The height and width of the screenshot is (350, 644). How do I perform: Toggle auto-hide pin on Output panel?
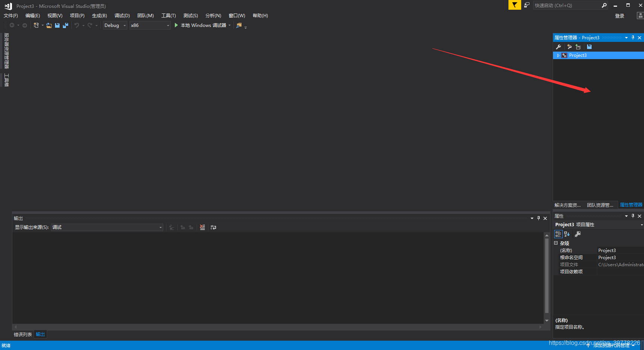point(539,218)
